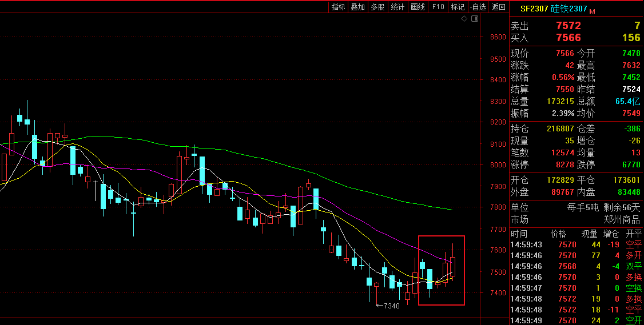Select the SF2307 contract code title
644x325 pixels.
click(534, 9)
